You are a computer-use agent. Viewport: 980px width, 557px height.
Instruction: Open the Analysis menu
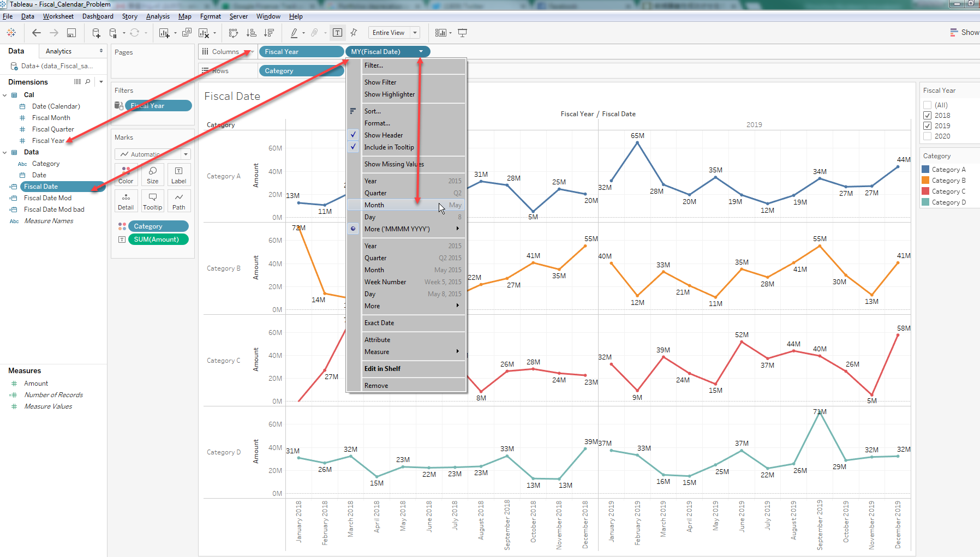pos(158,16)
